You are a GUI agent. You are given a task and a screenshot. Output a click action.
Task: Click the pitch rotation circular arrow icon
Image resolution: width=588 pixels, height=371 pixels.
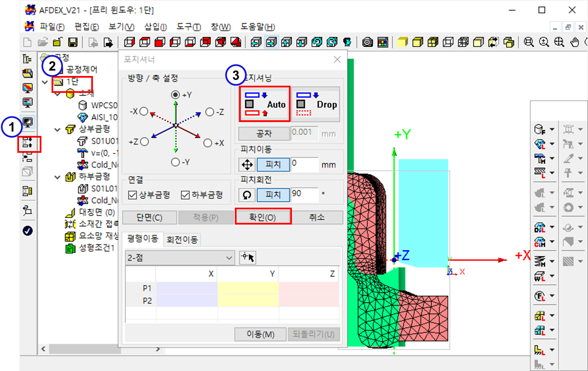[x=247, y=195]
